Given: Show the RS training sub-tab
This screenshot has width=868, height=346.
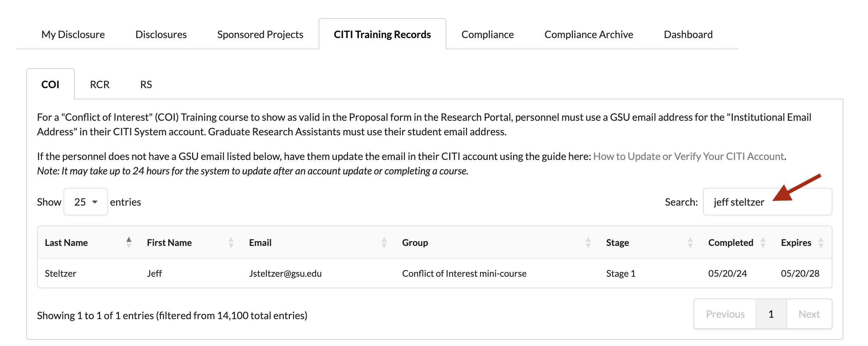Looking at the screenshot, I should point(146,85).
